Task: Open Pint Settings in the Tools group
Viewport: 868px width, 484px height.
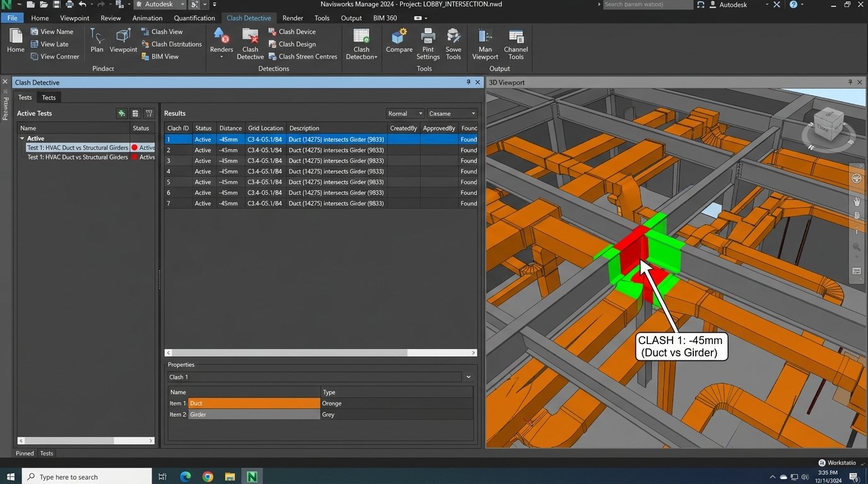Action: (x=428, y=43)
